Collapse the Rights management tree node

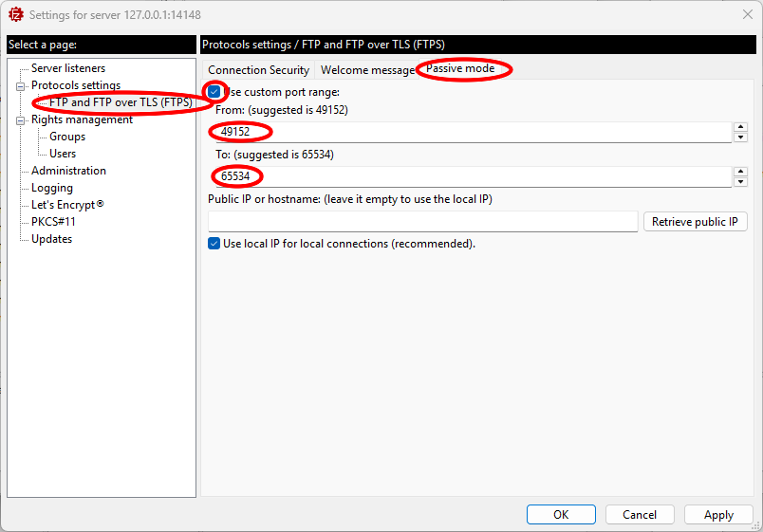[x=19, y=120]
